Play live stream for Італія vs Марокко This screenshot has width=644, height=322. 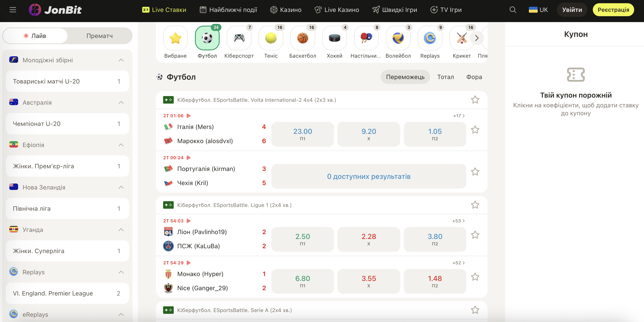pyautogui.click(x=189, y=116)
